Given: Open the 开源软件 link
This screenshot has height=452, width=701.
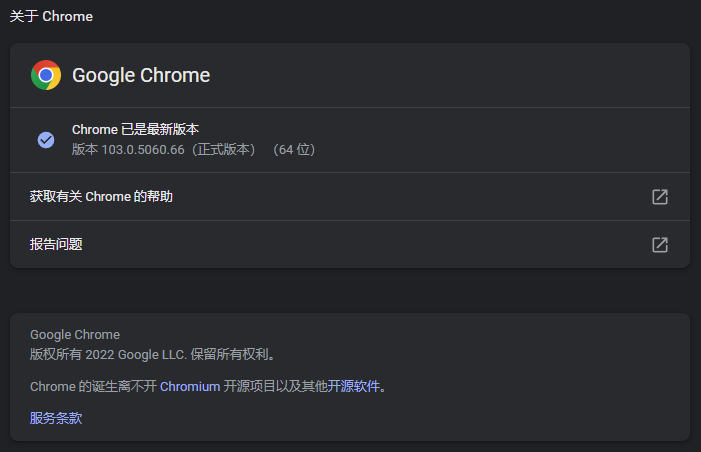Looking at the screenshot, I should [354, 386].
